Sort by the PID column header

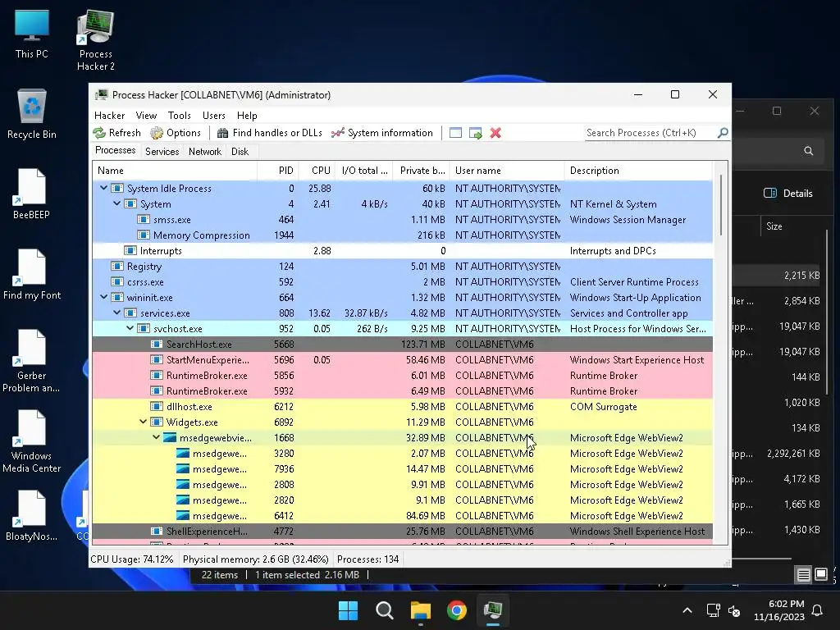[278, 171]
